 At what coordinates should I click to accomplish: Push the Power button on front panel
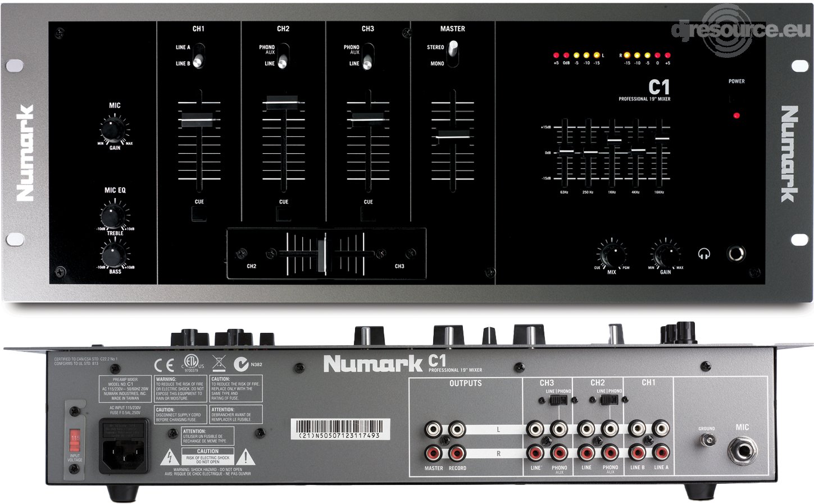735,99
